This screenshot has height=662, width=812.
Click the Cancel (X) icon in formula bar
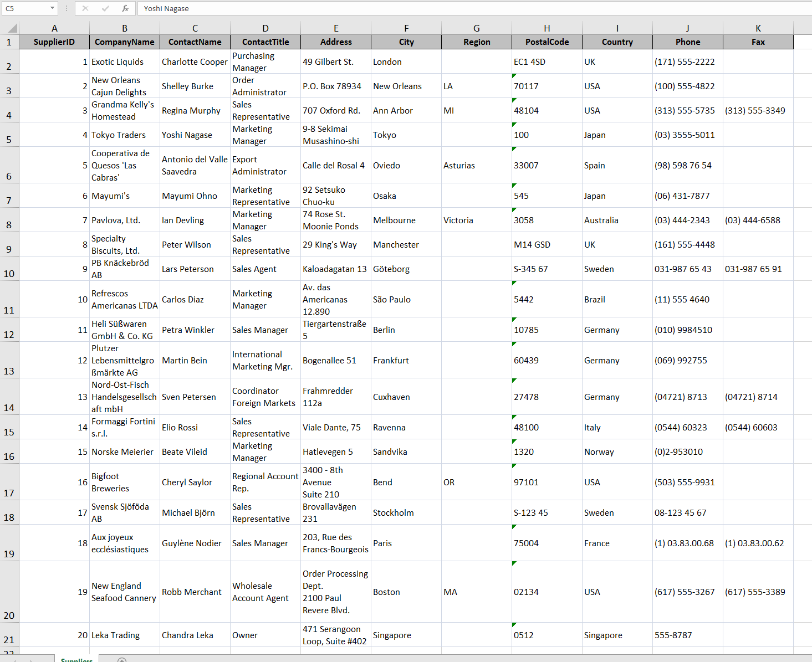coord(85,8)
